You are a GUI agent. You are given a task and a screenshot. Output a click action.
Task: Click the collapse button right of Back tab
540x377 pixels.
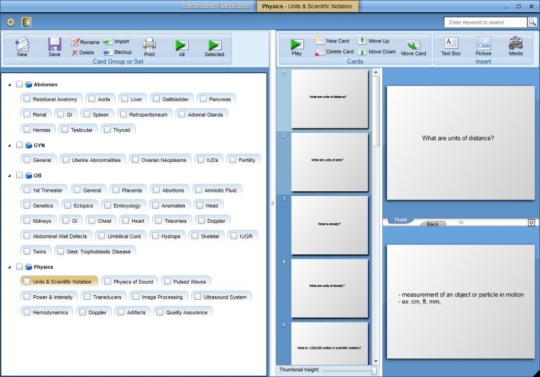pos(531,223)
